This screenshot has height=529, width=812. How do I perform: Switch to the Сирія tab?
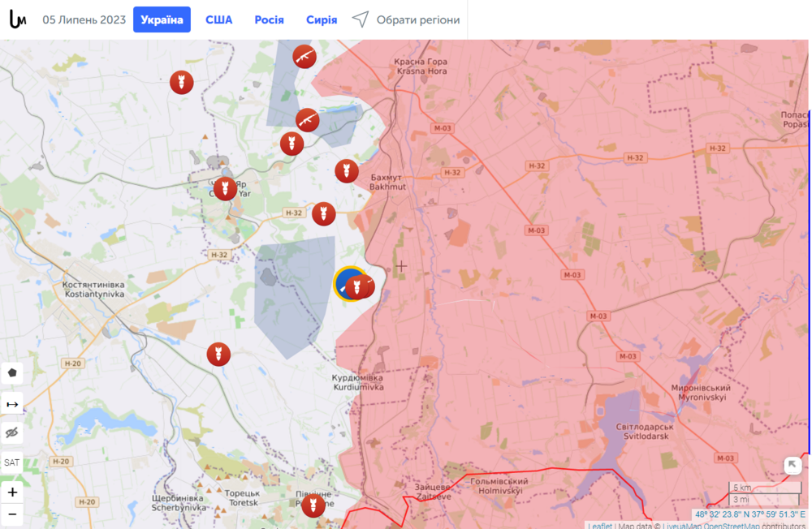321,19
